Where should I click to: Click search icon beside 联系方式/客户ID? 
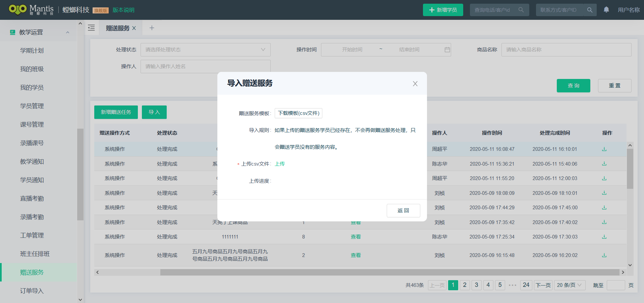click(x=590, y=10)
